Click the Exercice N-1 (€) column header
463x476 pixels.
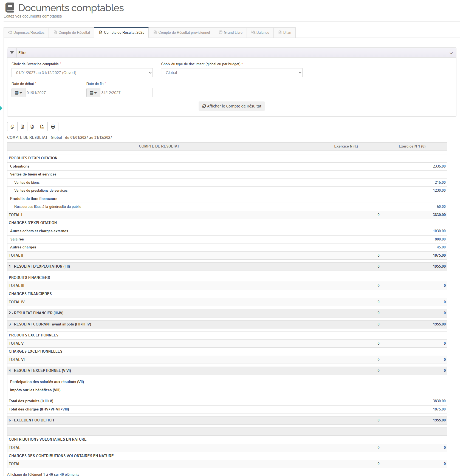click(x=412, y=146)
